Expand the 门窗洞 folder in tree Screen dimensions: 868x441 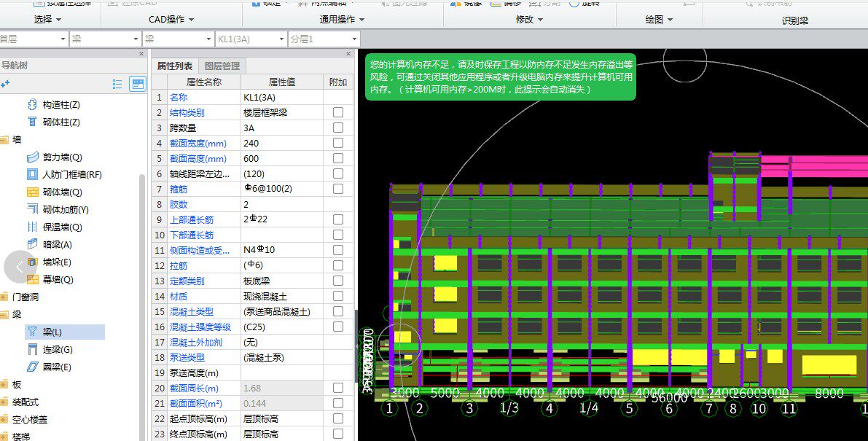click(4, 297)
